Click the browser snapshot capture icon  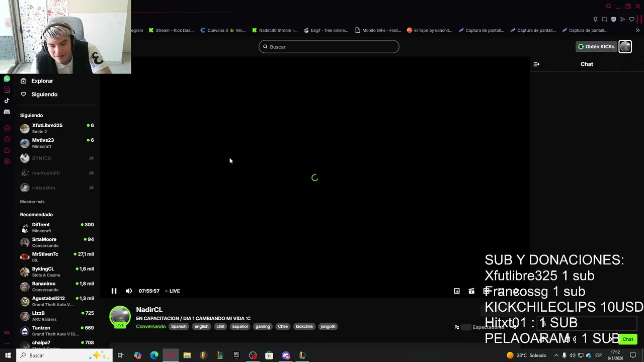[604, 20]
